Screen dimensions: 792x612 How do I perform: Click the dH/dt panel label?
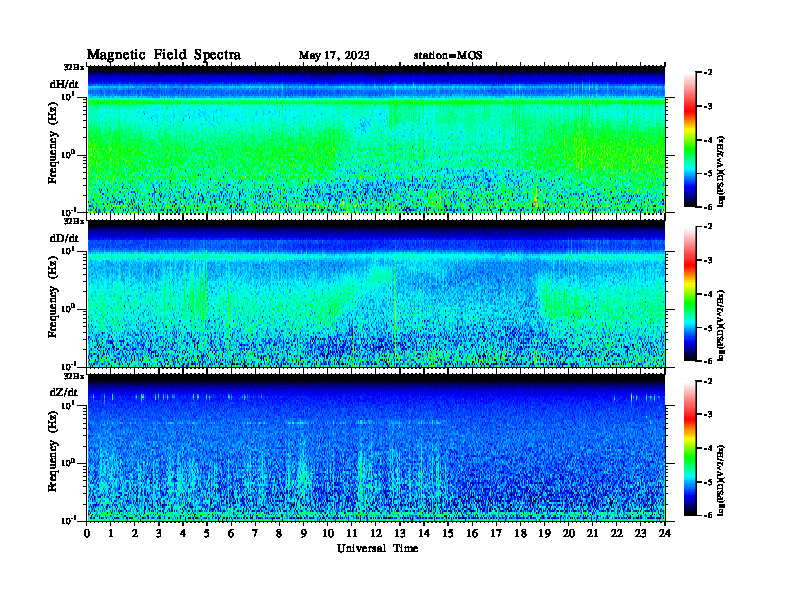[64, 84]
